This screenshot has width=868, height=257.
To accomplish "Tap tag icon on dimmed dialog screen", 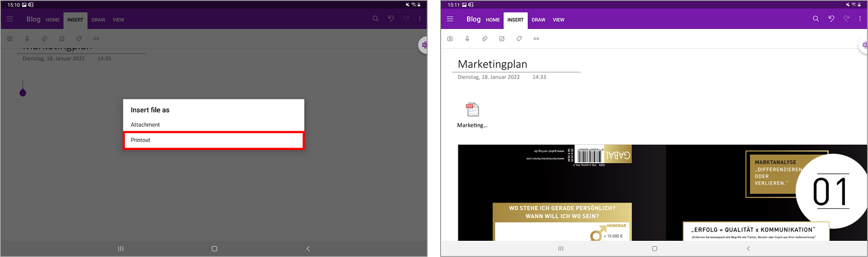I will tap(79, 39).
